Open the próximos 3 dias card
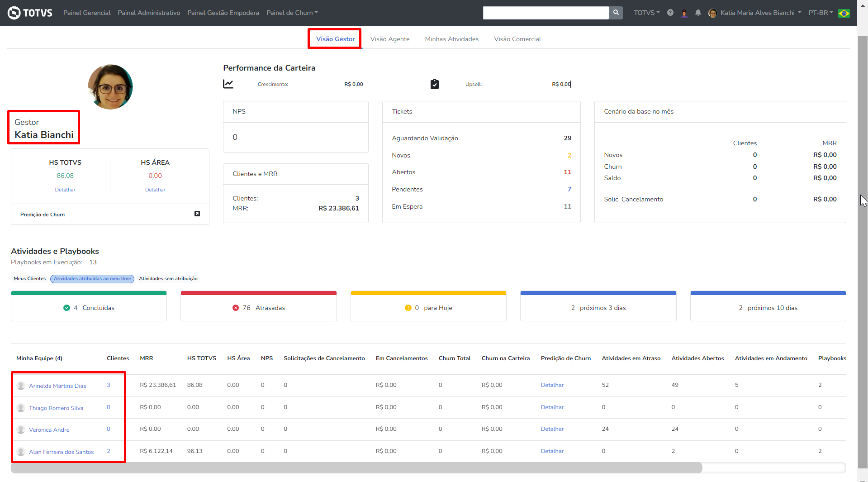 598,306
